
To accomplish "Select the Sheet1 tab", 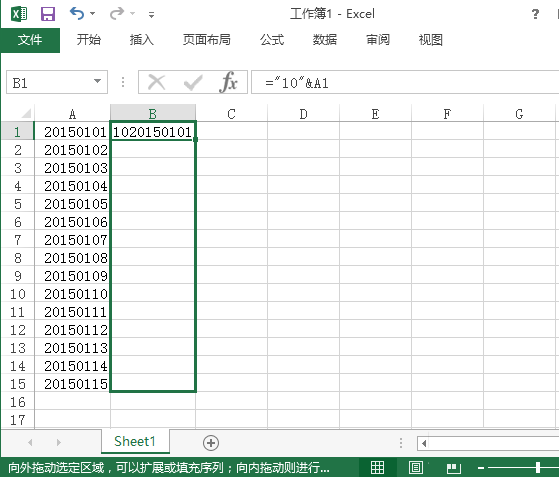I will [135, 441].
